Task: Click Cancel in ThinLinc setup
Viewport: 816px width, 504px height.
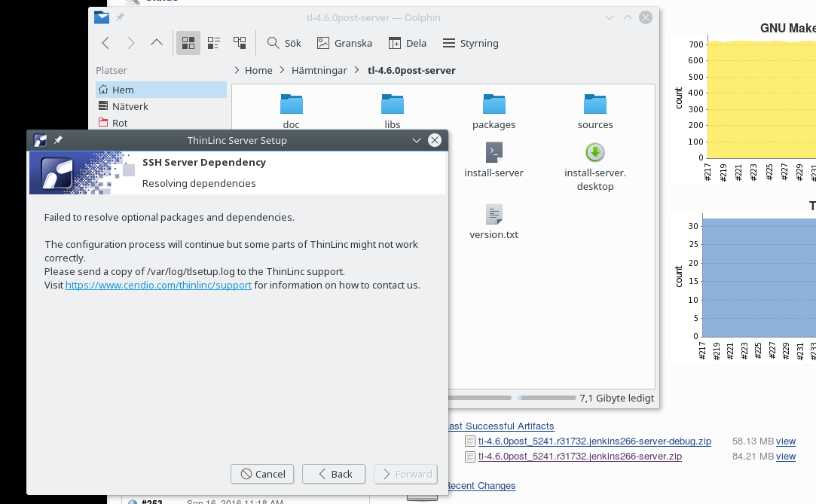Action: (262, 474)
